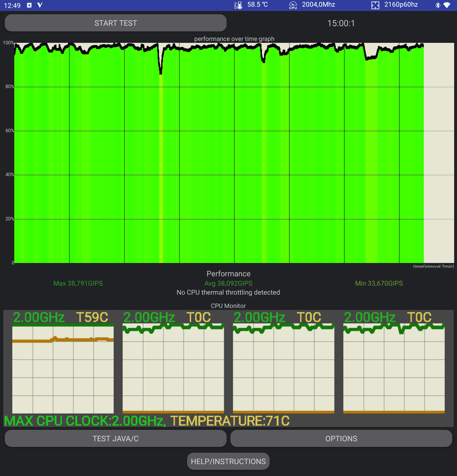Tap the deepest dip in performance graph

pyautogui.click(x=160, y=72)
